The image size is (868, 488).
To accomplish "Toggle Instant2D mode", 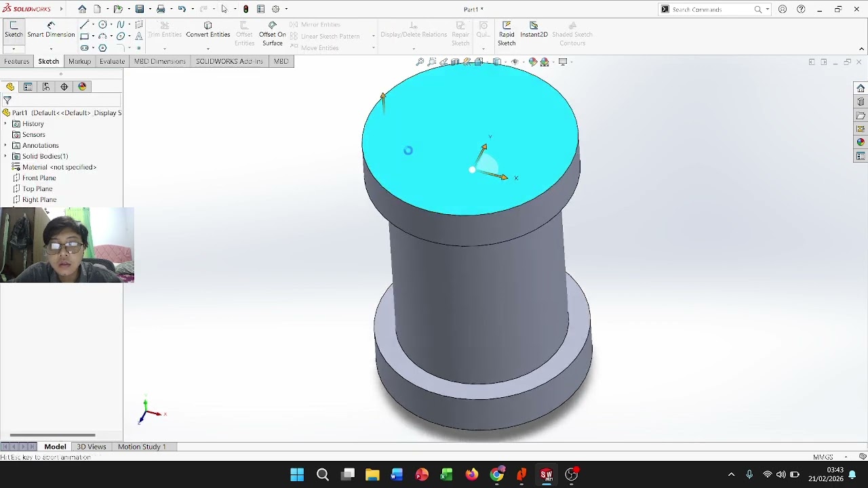I will pyautogui.click(x=534, y=30).
